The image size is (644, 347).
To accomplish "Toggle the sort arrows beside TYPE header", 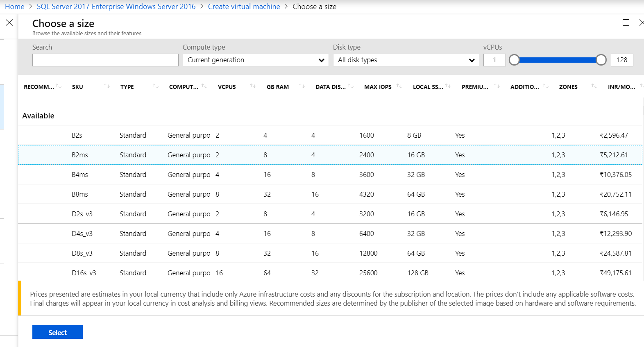I will (x=156, y=86).
